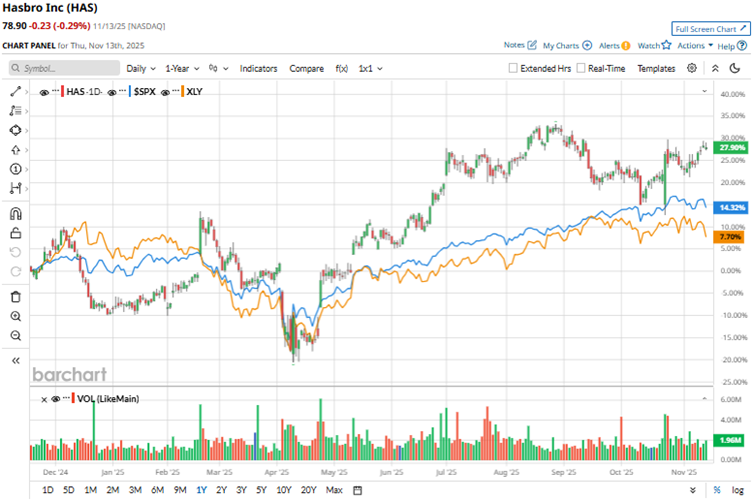Enable Real-Time checkbox
The width and height of the screenshot is (752, 500).
pyautogui.click(x=581, y=68)
